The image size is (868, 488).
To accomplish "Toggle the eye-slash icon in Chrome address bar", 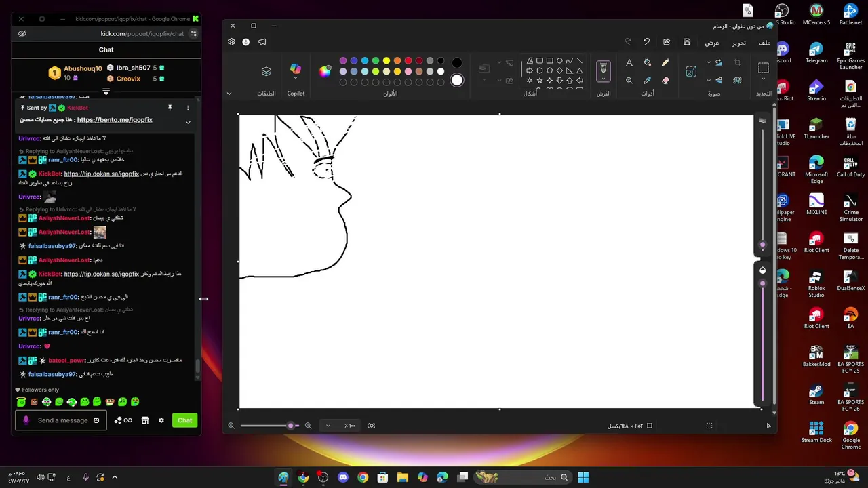I will click(x=22, y=33).
